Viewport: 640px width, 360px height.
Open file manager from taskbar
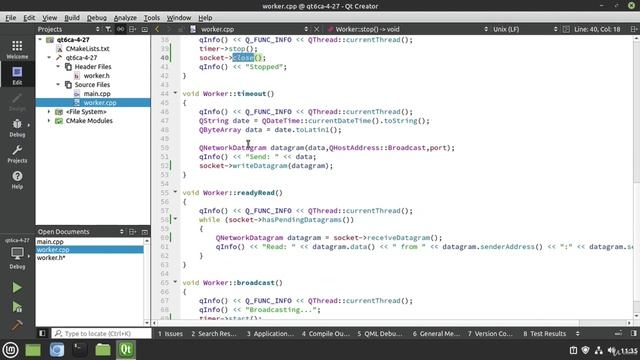pyautogui.click(x=103, y=350)
